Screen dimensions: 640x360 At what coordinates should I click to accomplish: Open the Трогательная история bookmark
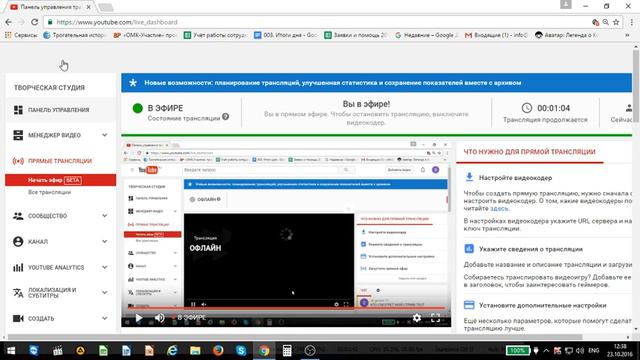(74, 35)
